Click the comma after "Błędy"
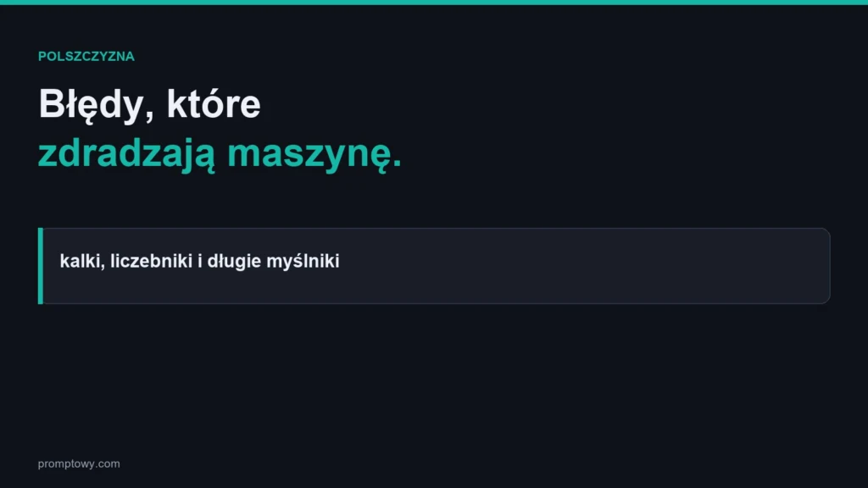 149,115
